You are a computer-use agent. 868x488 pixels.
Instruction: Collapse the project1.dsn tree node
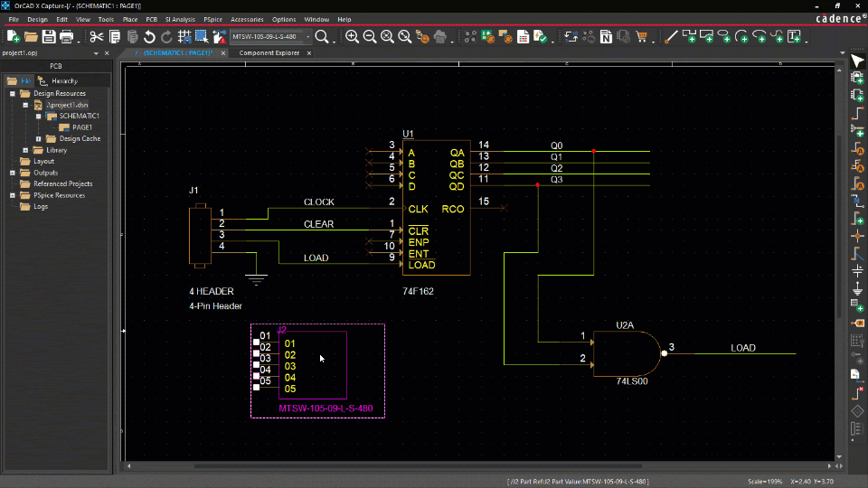[x=25, y=105]
